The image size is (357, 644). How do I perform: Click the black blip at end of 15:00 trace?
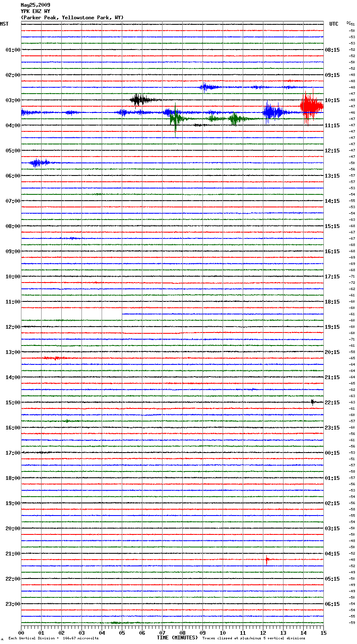coord(313,402)
